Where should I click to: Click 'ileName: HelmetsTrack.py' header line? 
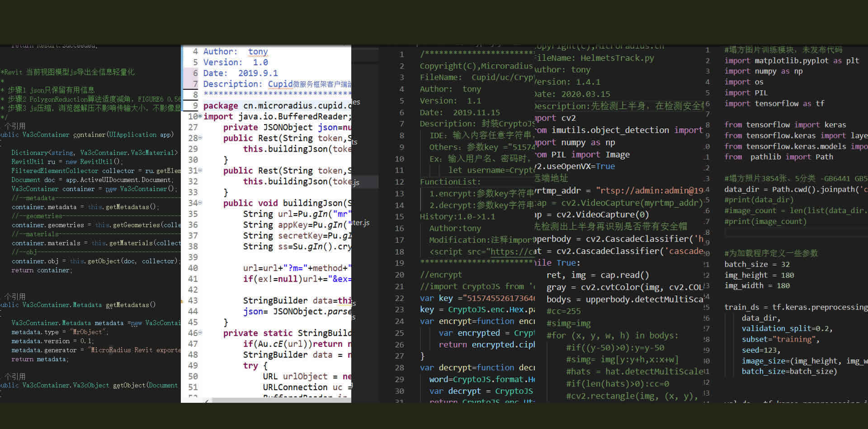click(594, 58)
